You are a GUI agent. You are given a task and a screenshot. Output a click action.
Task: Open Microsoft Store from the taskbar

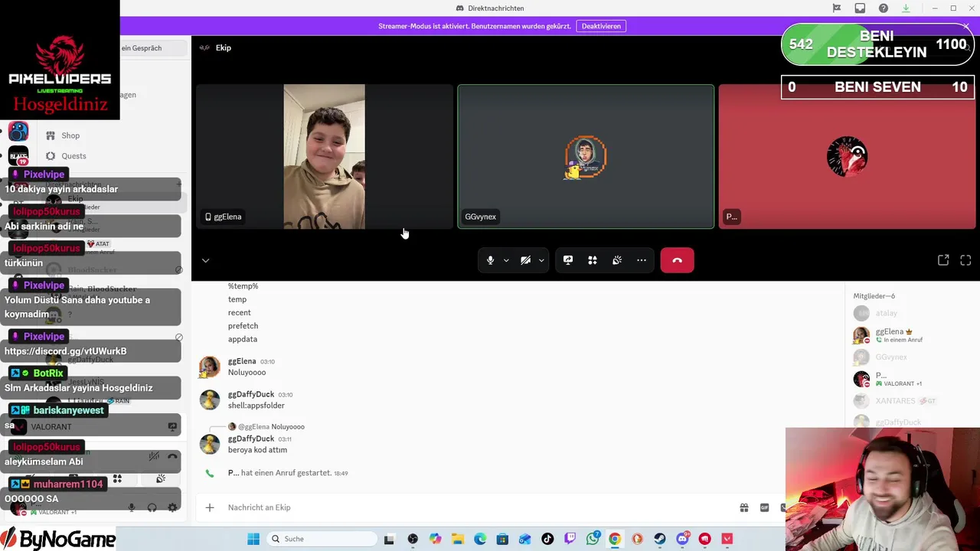(x=502, y=539)
